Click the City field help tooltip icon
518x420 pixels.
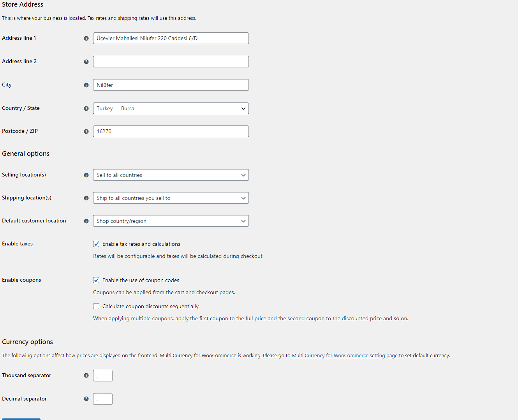pos(86,85)
